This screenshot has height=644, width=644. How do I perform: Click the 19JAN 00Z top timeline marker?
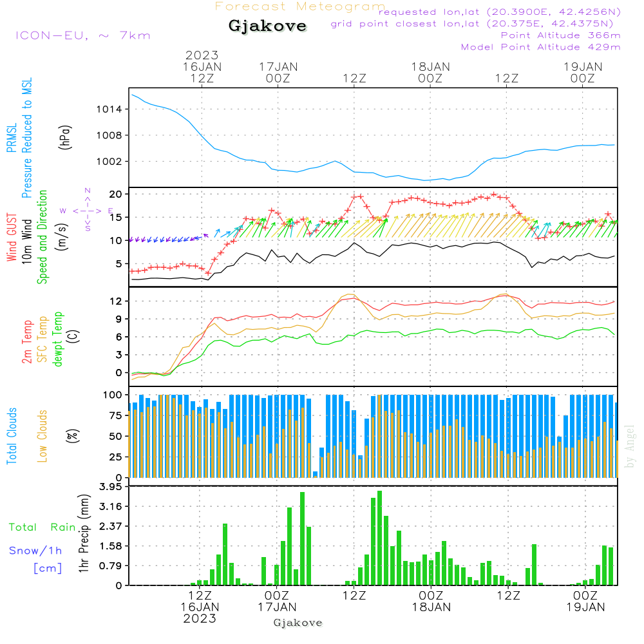tap(583, 72)
